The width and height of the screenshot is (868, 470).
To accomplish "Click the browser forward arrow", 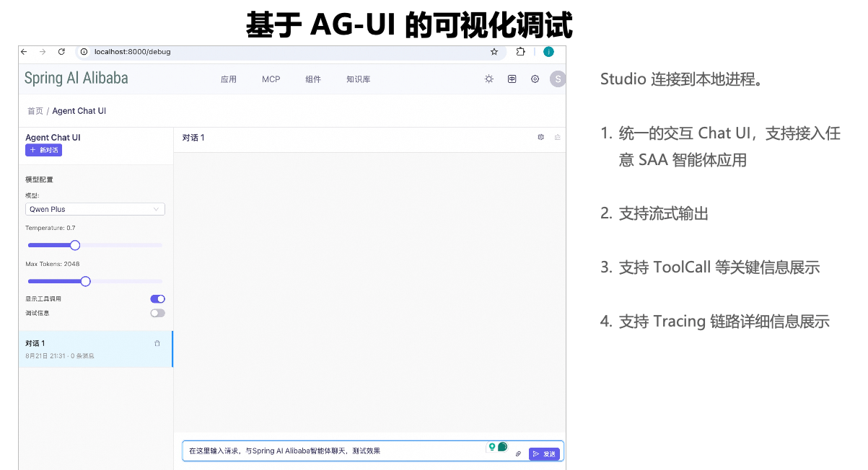I will pyautogui.click(x=42, y=52).
